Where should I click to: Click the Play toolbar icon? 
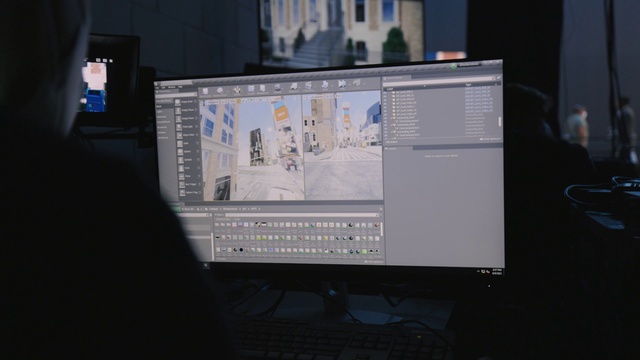tap(342, 84)
